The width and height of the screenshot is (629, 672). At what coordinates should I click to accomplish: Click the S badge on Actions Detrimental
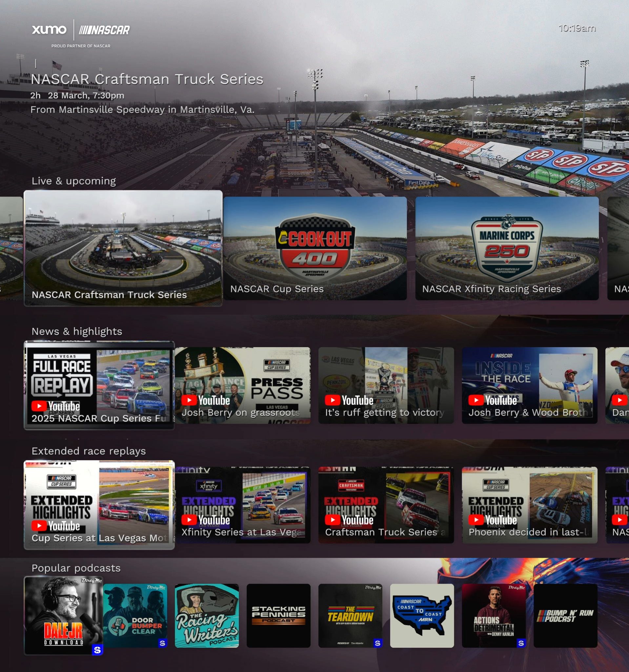(521, 643)
